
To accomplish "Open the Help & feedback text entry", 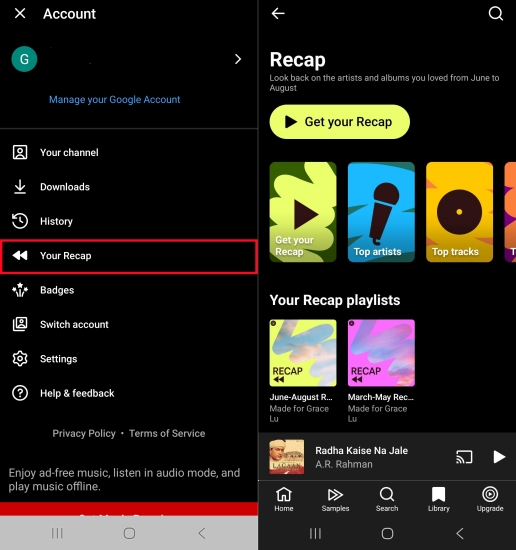I will click(77, 393).
